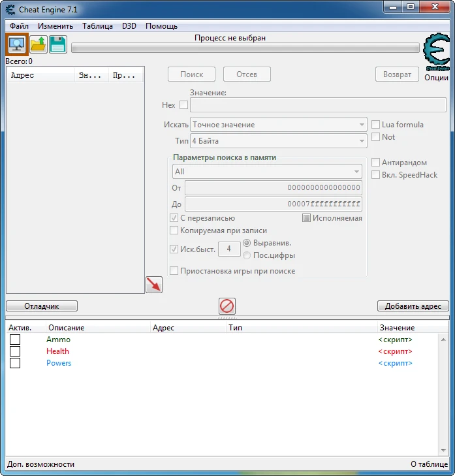Viewport: 455px width, 476px height.
Task: Click the address list scroll down arrow
Action: [x=443, y=450]
